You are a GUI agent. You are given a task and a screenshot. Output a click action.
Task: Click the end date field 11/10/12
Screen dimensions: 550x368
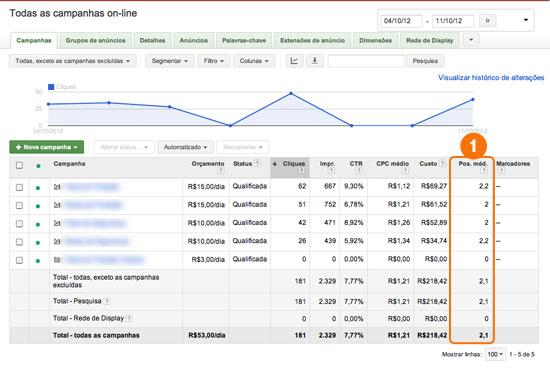453,21
